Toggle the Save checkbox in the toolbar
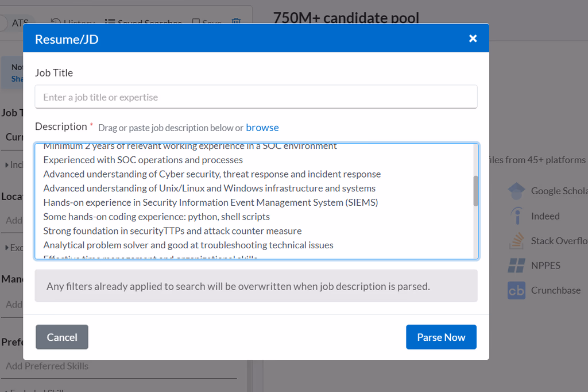The width and height of the screenshot is (588, 392). click(x=196, y=22)
